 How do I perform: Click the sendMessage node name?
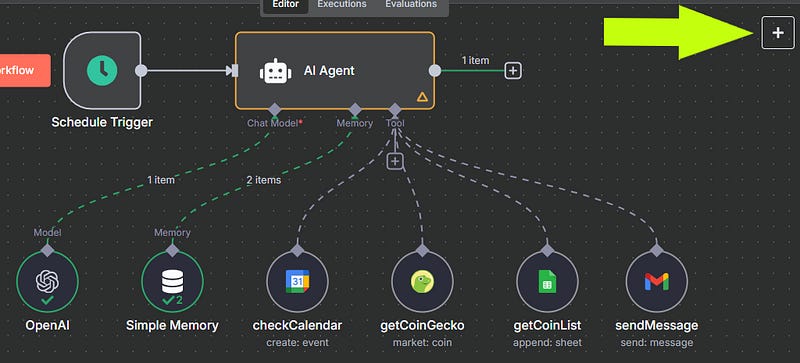point(657,325)
